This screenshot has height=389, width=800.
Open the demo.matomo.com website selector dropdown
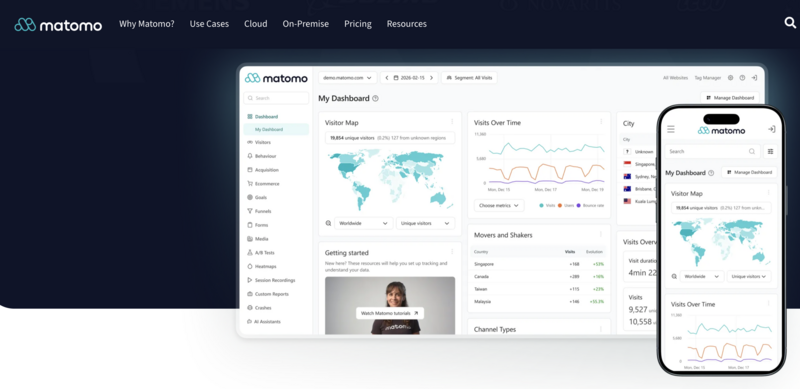pyautogui.click(x=347, y=78)
